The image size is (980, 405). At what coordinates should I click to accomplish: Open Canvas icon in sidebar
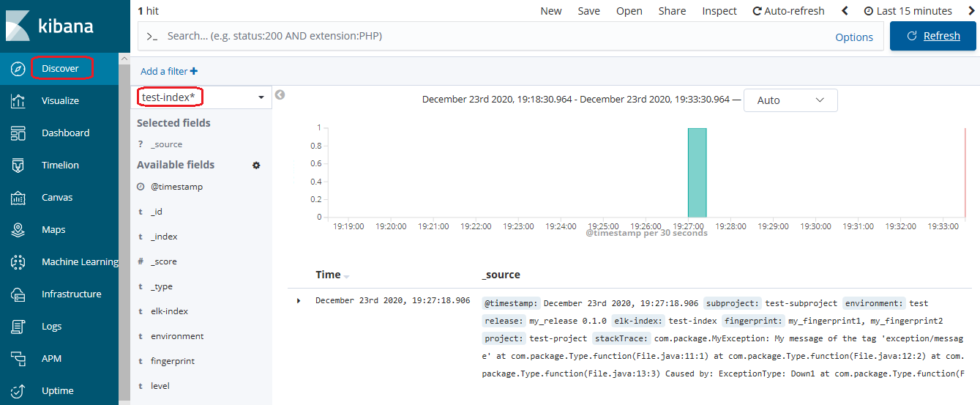[18, 198]
